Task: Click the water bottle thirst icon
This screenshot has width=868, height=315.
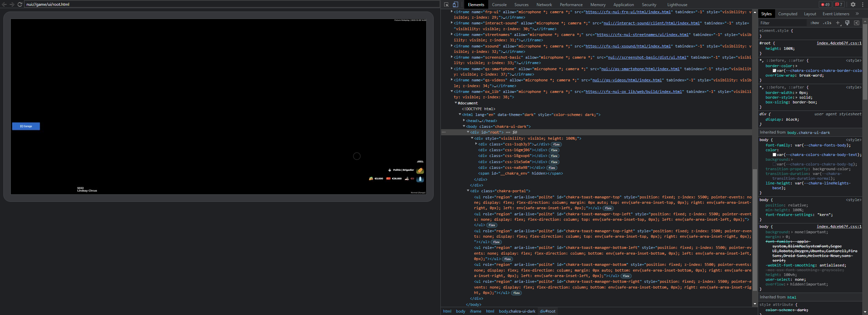Action: click(x=420, y=179)
